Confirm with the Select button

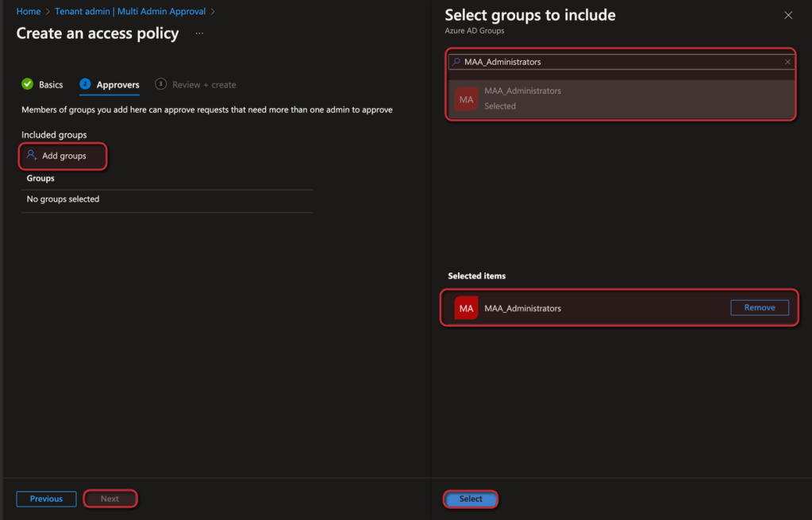coord(471,499)
